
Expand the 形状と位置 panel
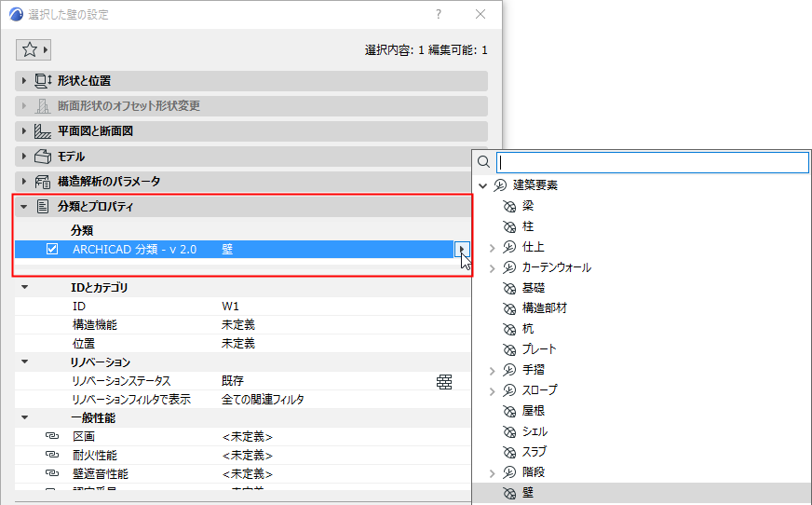click(24, 81)
